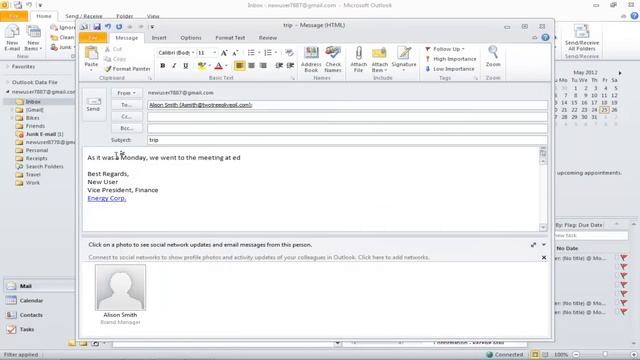Image resolution: width=640 pixels, height=360 pixels.
Task: Align text left in message
Action: pos(240,66)
